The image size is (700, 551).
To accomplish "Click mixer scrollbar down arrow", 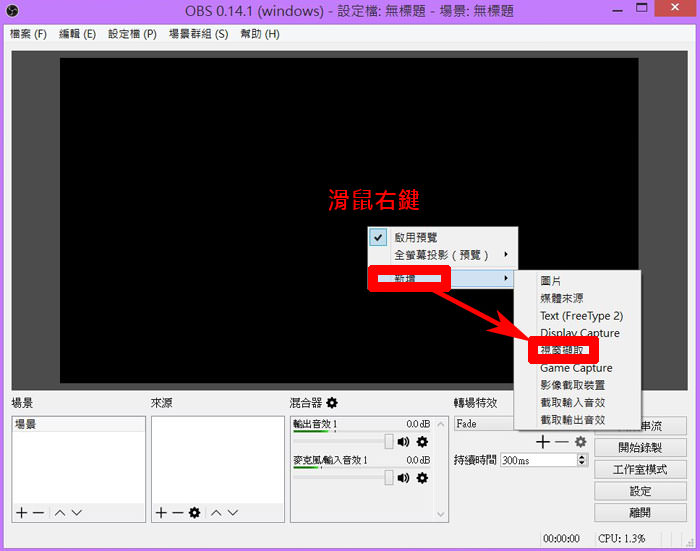I will (x=441, y=514).
